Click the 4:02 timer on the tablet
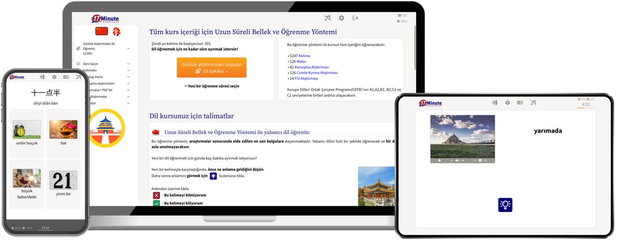Image resolution: width=644 pixels, height=245 pixels. click(586, 105)
